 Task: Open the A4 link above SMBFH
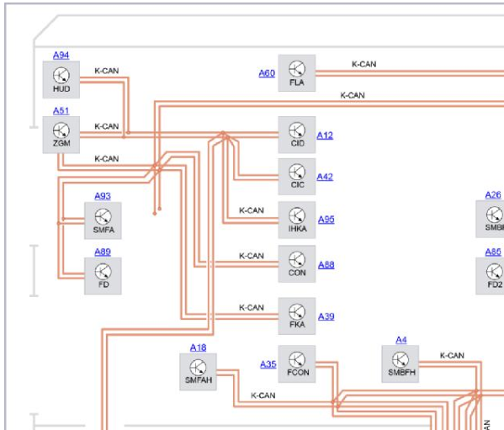[x=401, y=340]
